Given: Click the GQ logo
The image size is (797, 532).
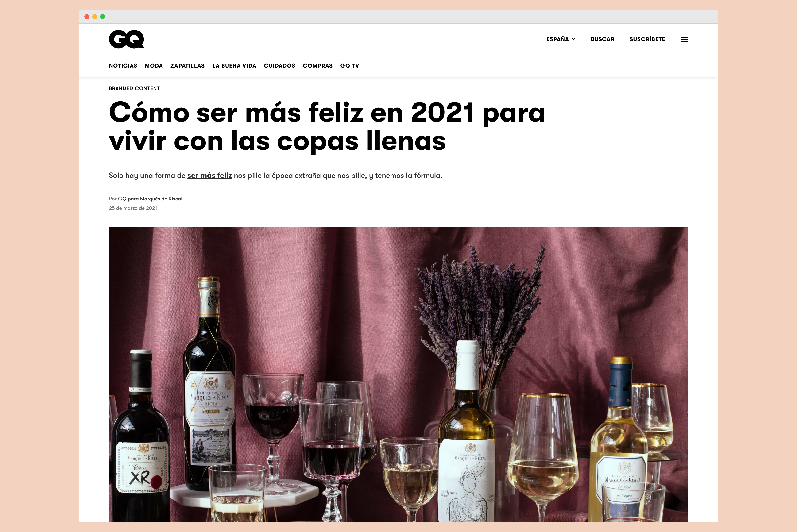Looking at the screenshot, I should 127,39.
